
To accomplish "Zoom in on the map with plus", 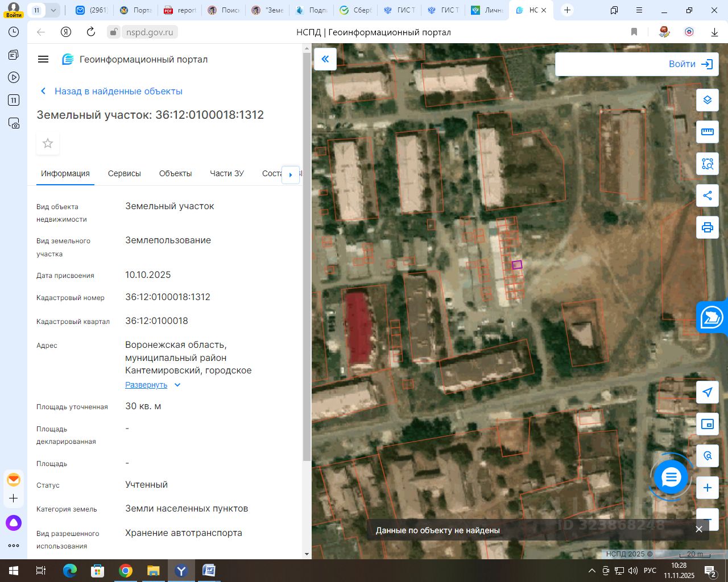I will (x=708, y=488).
